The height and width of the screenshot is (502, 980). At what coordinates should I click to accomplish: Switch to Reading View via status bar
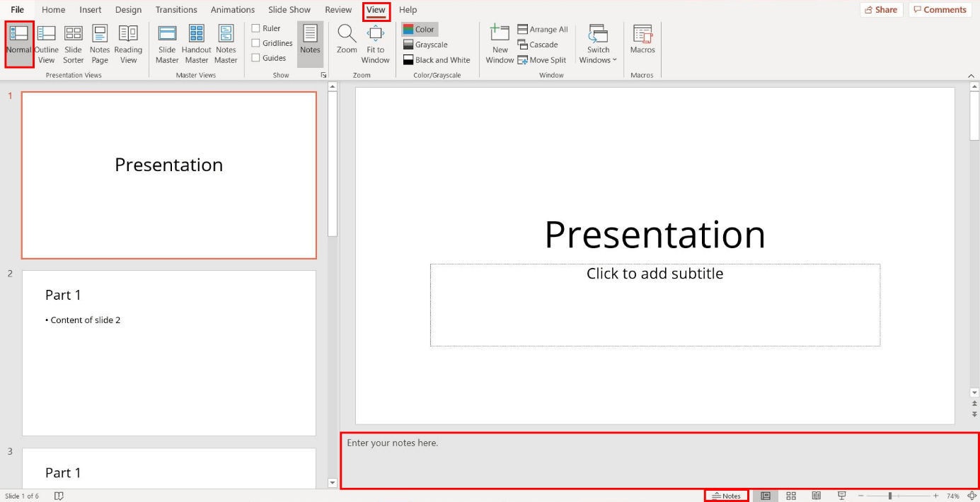click(x=816, y=496)
